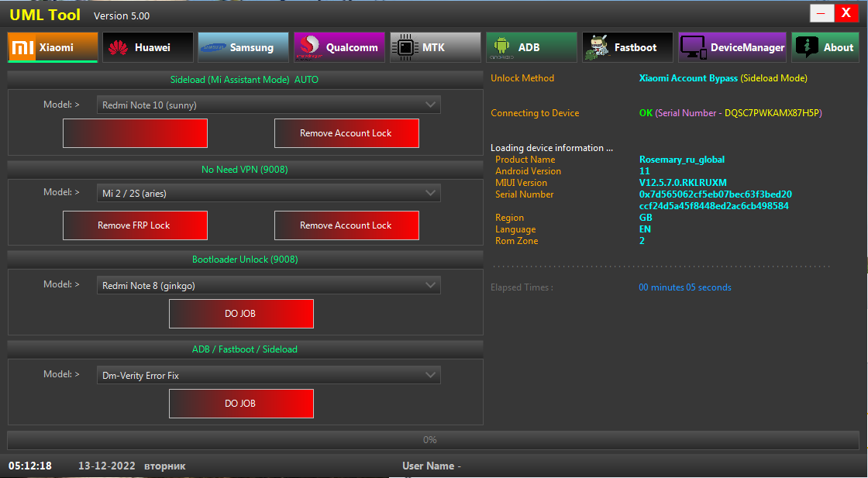Click the User Name label in status bar

(x=431, y=466)
